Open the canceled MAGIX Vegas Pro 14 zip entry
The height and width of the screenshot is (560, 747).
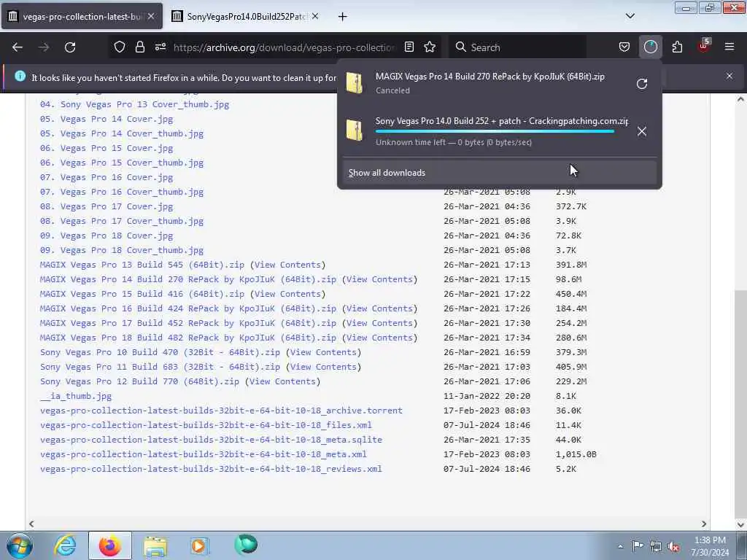(x=489, y=83)
